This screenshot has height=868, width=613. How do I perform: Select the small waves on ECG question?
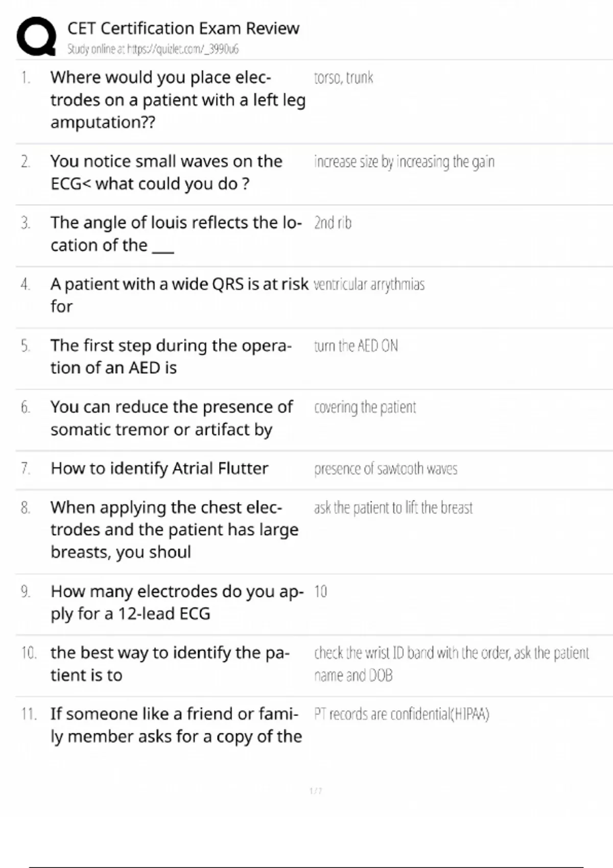[166, 173]
